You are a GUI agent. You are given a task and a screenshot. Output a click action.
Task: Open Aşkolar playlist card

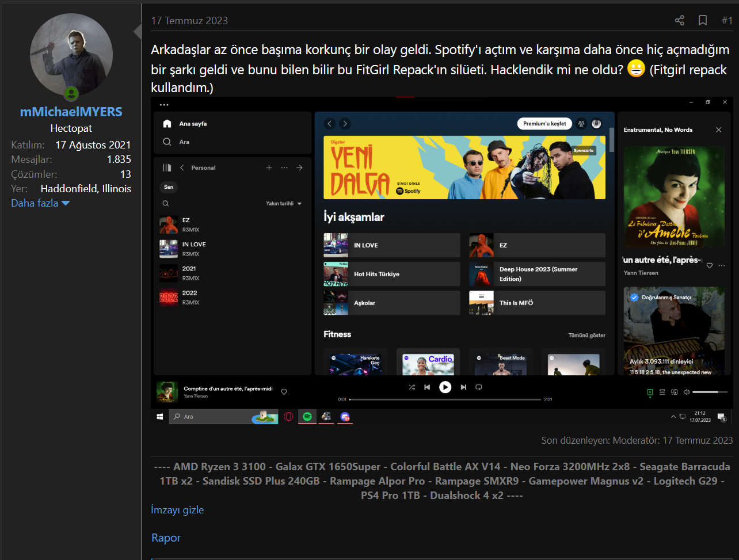tap(392, 303)
